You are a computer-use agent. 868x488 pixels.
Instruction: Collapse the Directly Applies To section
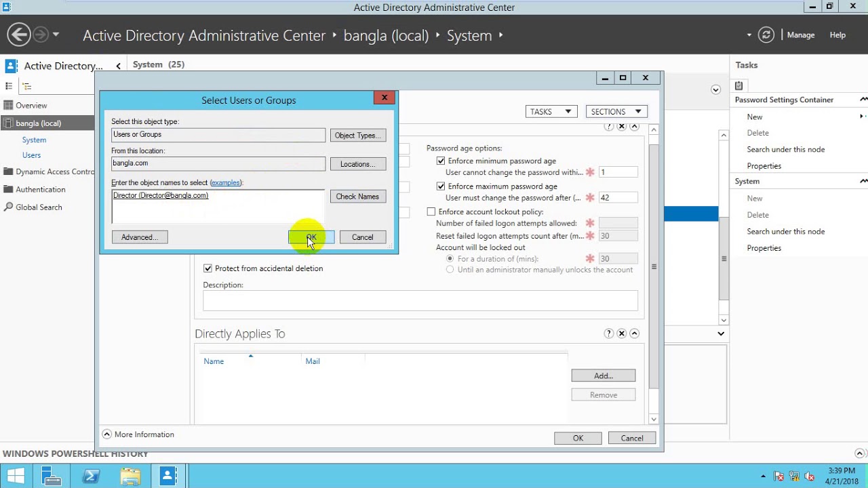[x=635, y=333]
